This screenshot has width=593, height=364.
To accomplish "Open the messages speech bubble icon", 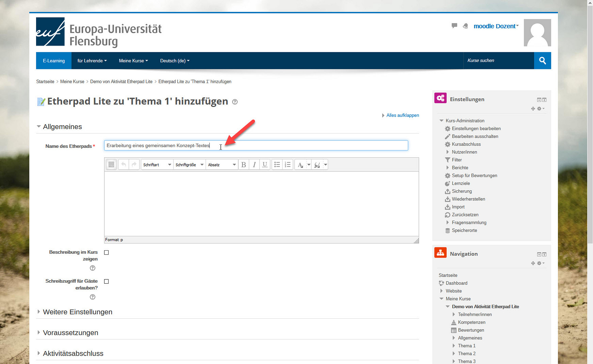I will click(x=454, y=26).
